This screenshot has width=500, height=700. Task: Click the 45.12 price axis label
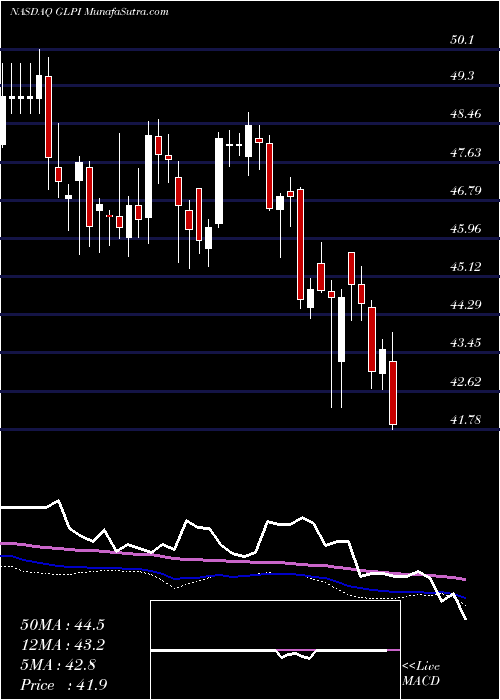click(x=465, y=267)
